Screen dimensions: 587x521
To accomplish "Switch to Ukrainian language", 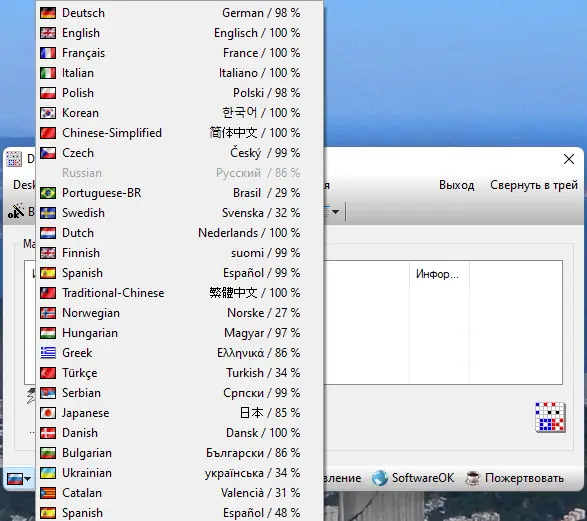I will [x=179, y=473].
